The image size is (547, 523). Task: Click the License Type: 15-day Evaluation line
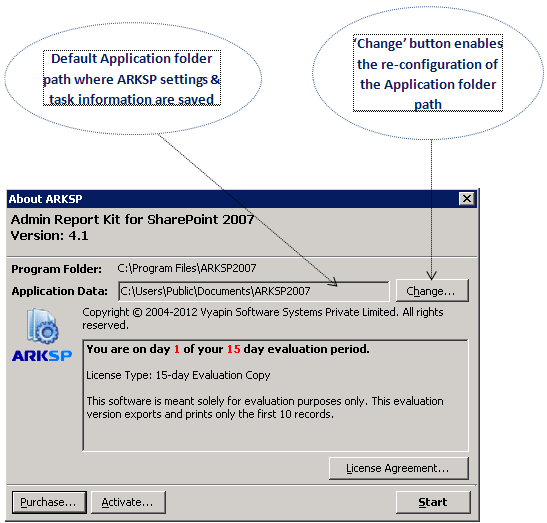click(x=178, y=375)
